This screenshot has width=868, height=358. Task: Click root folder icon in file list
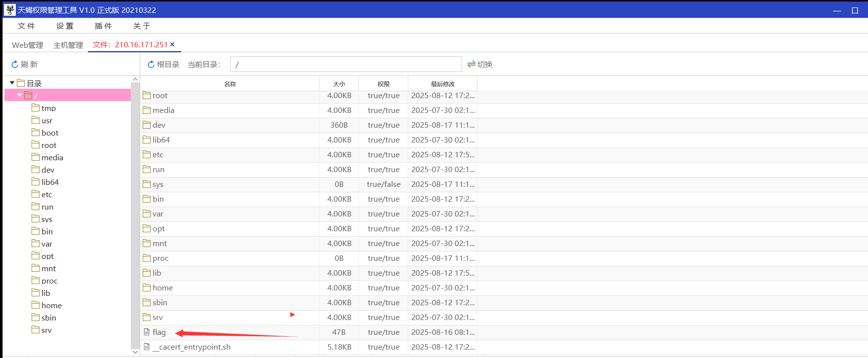[147, 95]
